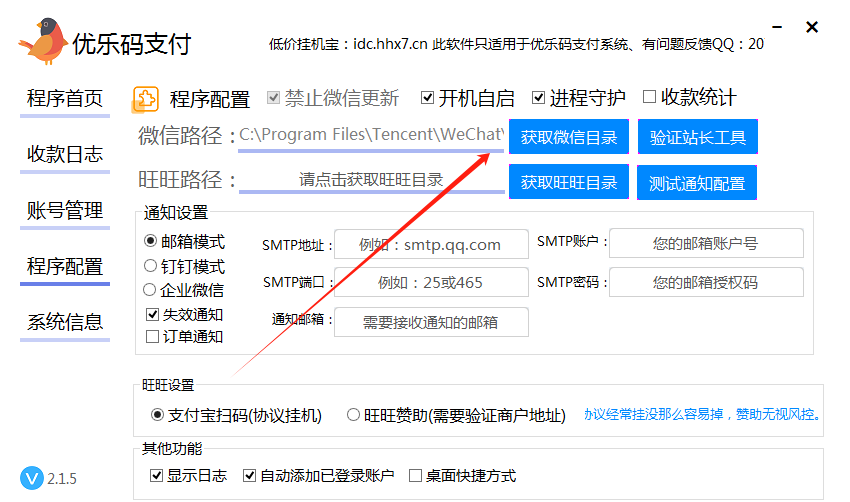The height and width of the screenshot is (502, 850).
Task: Click the blue V version icon
Action: tap(32, 478)
